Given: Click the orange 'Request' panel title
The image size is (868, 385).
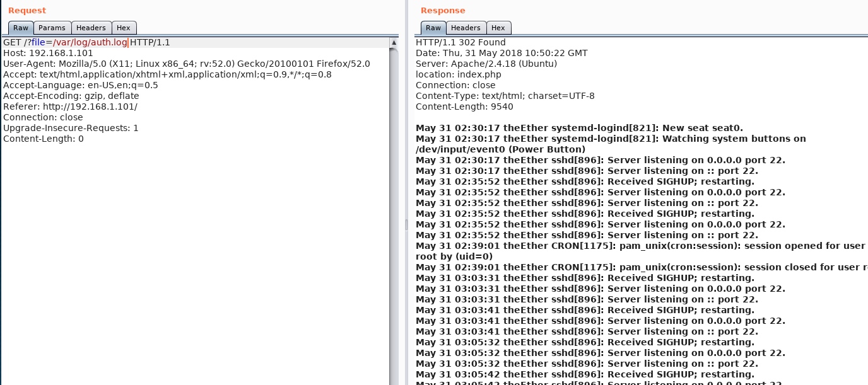Looking at the screenshot, I should pos(27,11).
